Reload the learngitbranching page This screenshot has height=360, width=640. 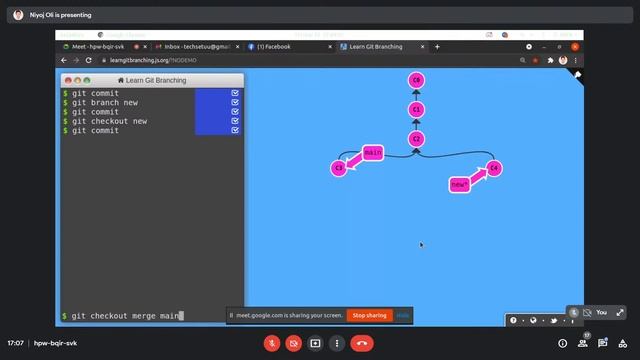tap(89, 60)
